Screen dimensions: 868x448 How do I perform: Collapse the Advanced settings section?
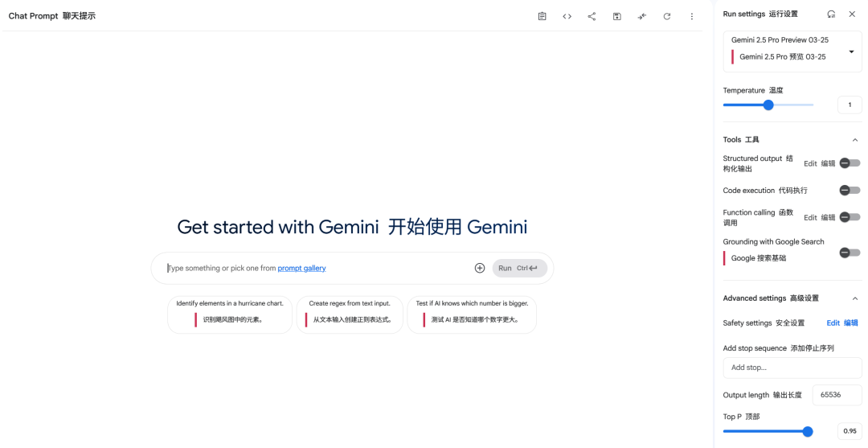click(854, 298)
